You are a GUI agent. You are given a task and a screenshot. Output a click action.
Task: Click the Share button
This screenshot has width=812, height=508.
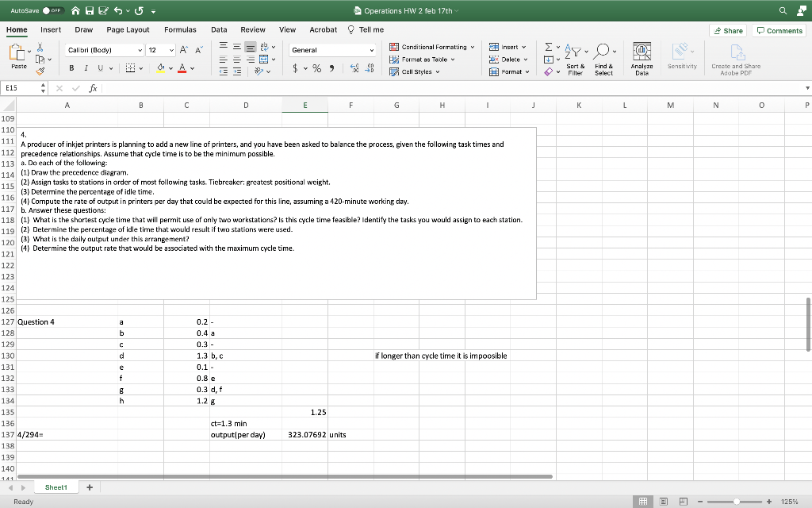coord(727,30)
